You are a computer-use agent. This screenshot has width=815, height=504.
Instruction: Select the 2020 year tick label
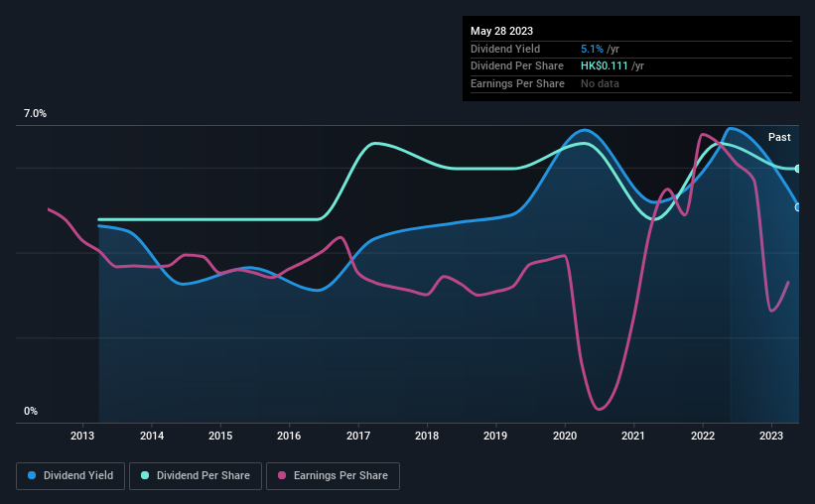pyautogui.click(x=565, y=436)
